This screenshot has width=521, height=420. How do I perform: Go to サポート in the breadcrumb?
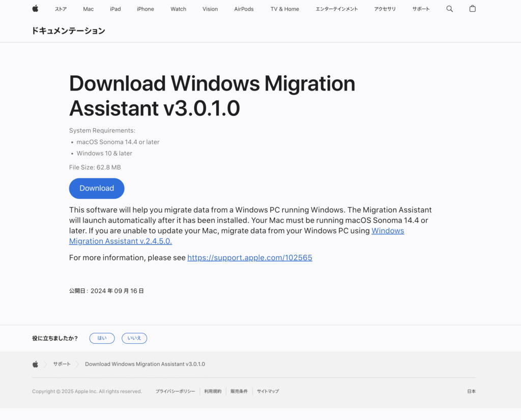click(62, 364)
